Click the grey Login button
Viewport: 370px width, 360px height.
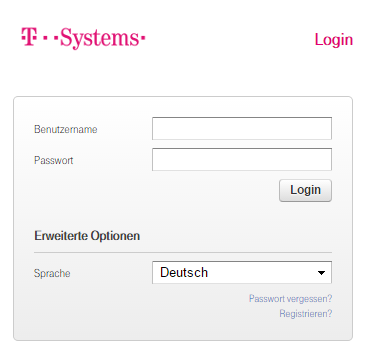click(305, 190)
